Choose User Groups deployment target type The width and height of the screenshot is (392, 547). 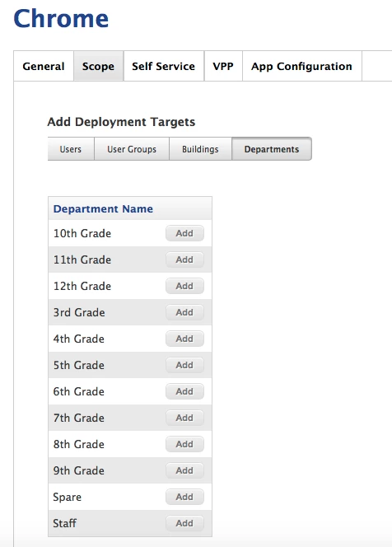click(132, 149)
